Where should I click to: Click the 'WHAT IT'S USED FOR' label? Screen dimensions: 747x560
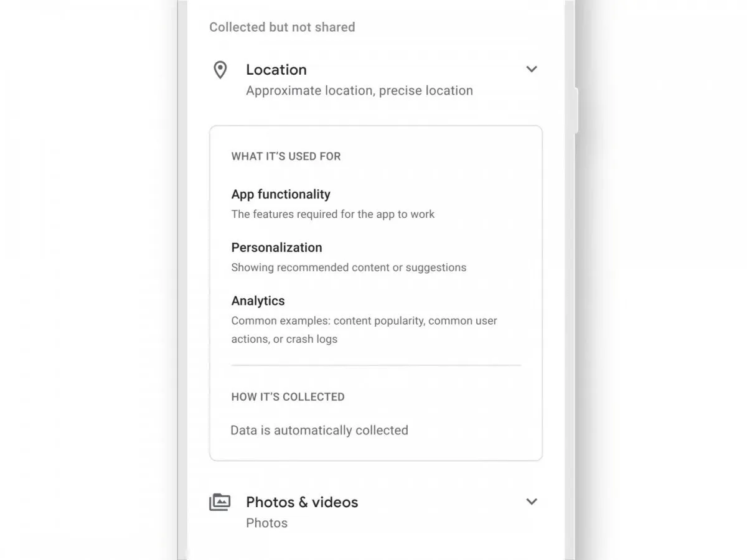point(286,156)
